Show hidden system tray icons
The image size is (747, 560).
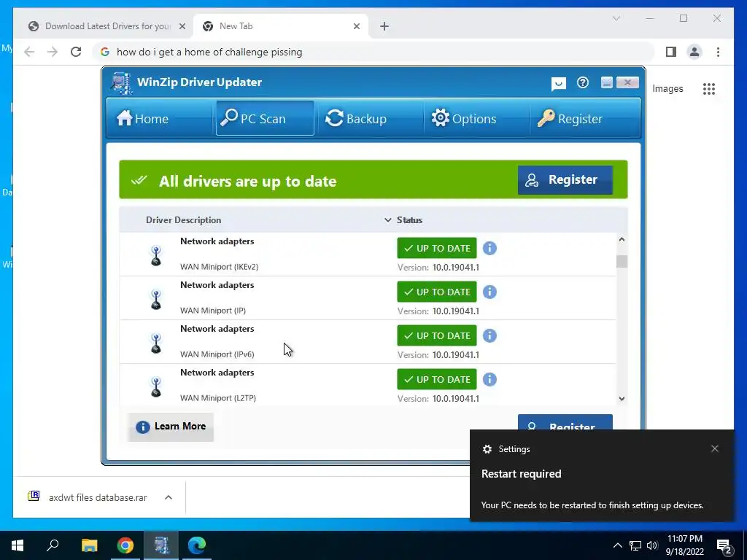coord(617,545)
